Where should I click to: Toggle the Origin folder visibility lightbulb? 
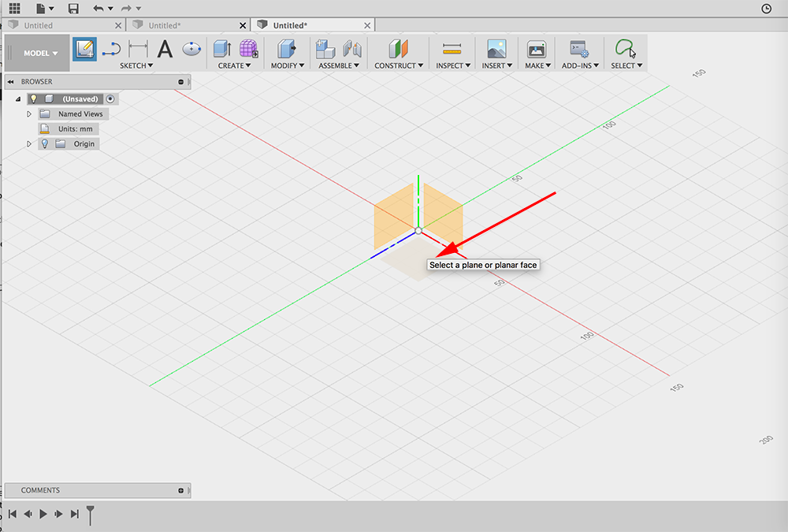[45, 143]
